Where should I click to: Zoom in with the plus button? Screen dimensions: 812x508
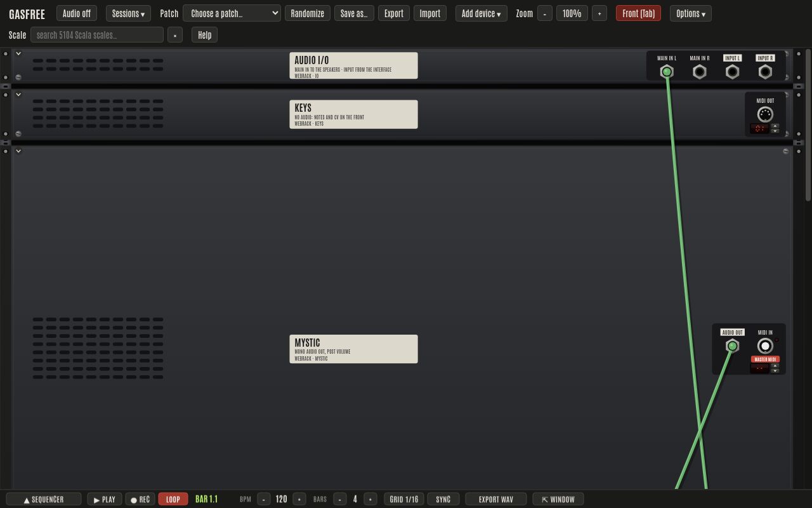[x=599, y=13]
